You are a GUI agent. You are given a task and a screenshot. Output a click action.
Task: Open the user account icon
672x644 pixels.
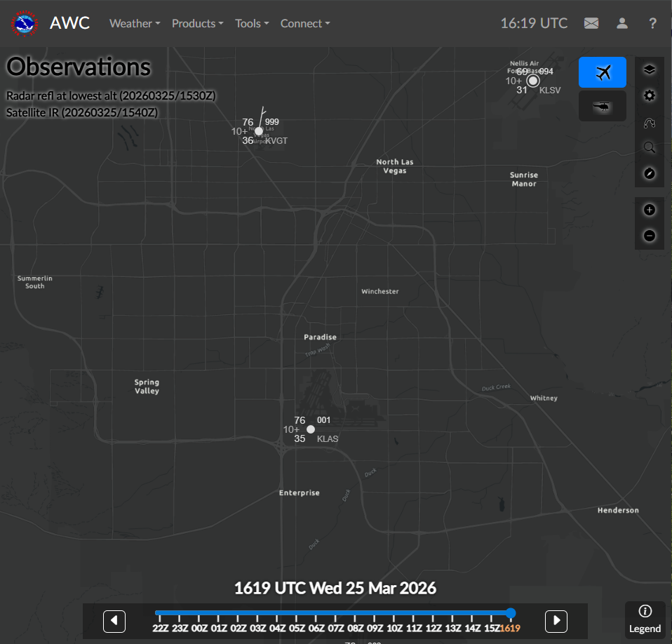[x=621, y=23]
